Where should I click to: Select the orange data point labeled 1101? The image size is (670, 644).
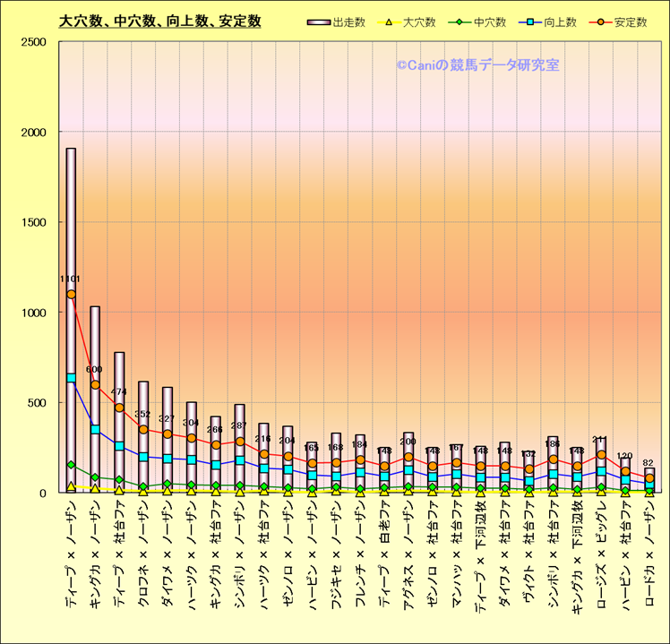coord(71,294)
